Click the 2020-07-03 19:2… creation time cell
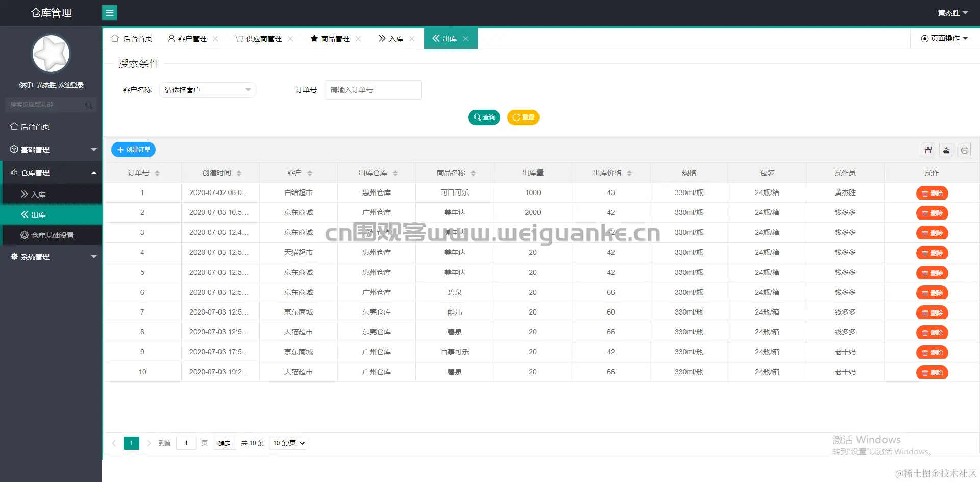The width and height of the screenshot is (980, 482). 220,372
